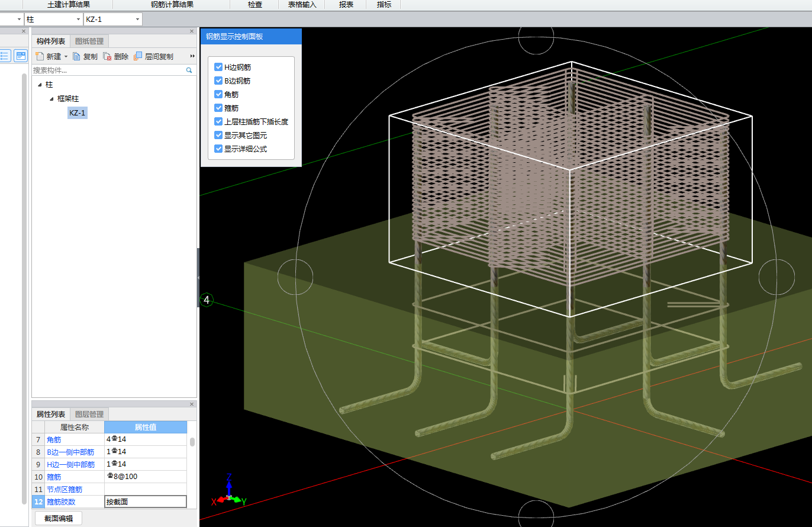The image size is (812, 527).
Task: Click the 复制 copy icon
Action: 77,56
